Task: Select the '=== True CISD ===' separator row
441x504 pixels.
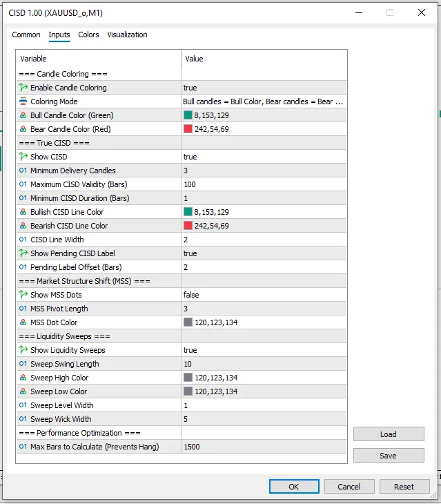Action: [182, 143]
